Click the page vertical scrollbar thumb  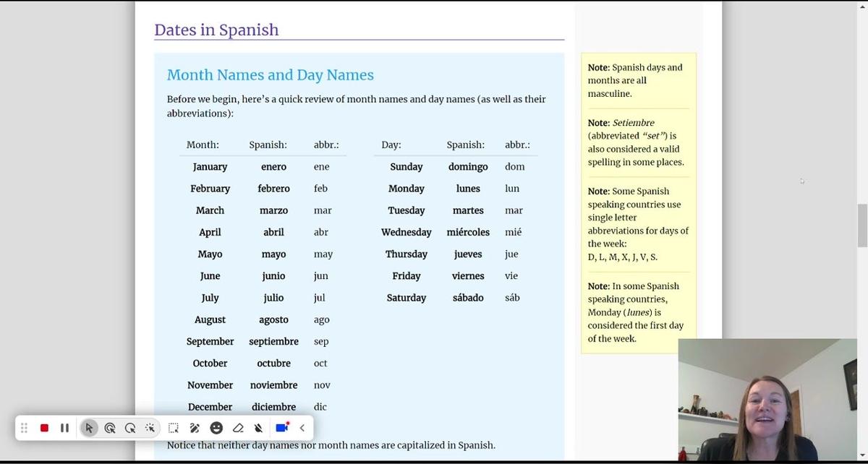tap(862, 225)
